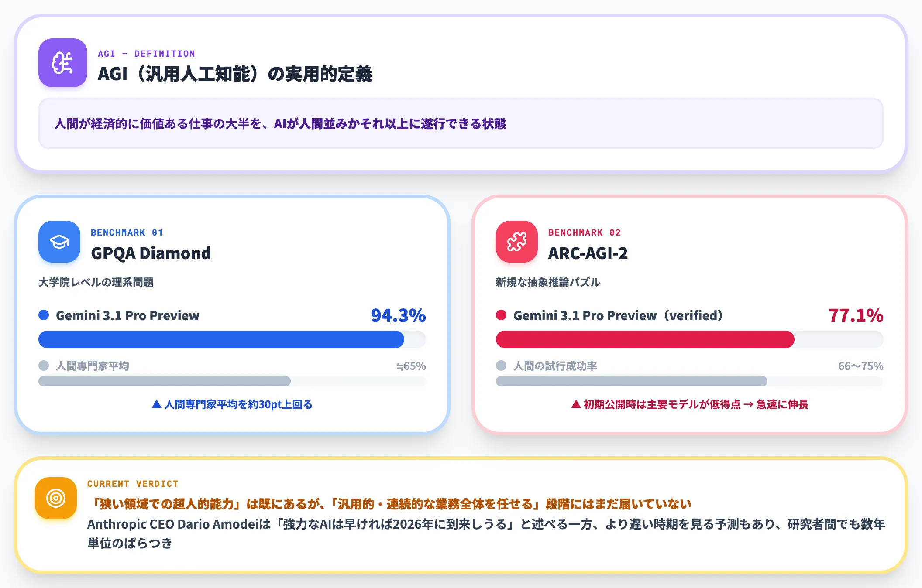The height and width of the screenshot is (588, 922).
Task: Click the subtitle 新規な抽象推論パズル
Action: [x=548, y=282]
